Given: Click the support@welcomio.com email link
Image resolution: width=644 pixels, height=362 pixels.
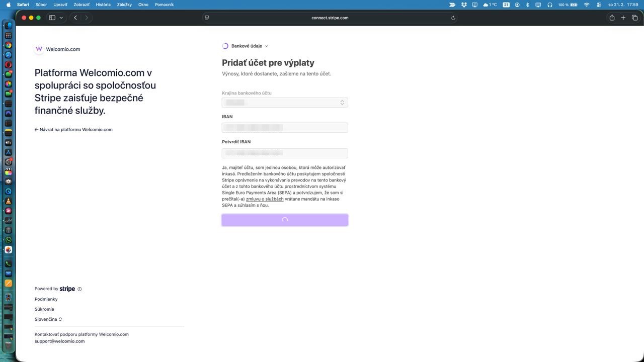Looking at the screenshot, I should click(x=59, y=341).
